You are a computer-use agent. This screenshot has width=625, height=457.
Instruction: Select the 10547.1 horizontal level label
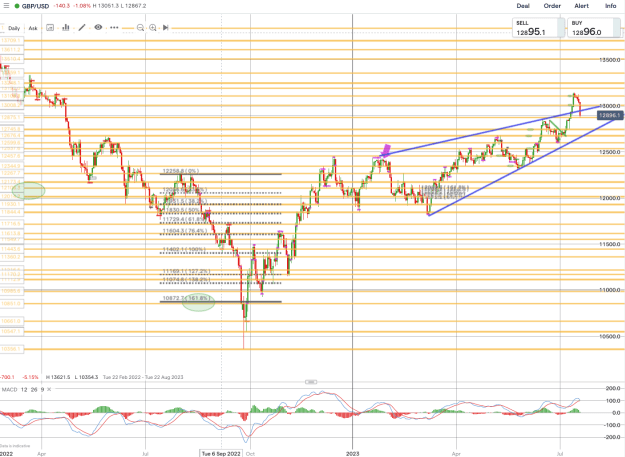[x=11, y=331]
